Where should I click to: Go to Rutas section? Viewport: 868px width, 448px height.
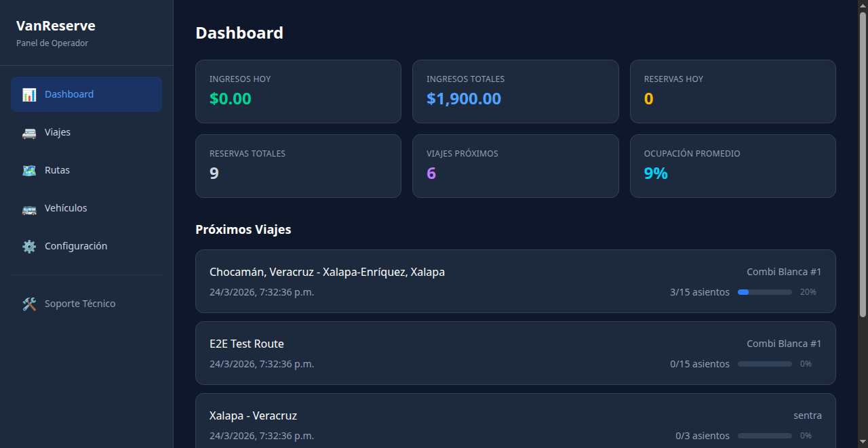tap(57, 170)
